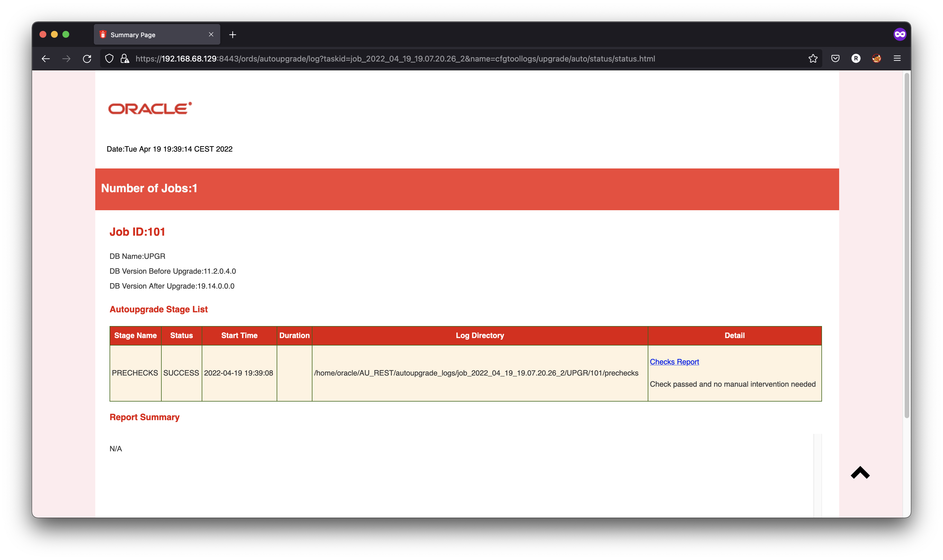View site security lock information
The width and height of the screenshot is (943, 560).
[x=124, y=59]
